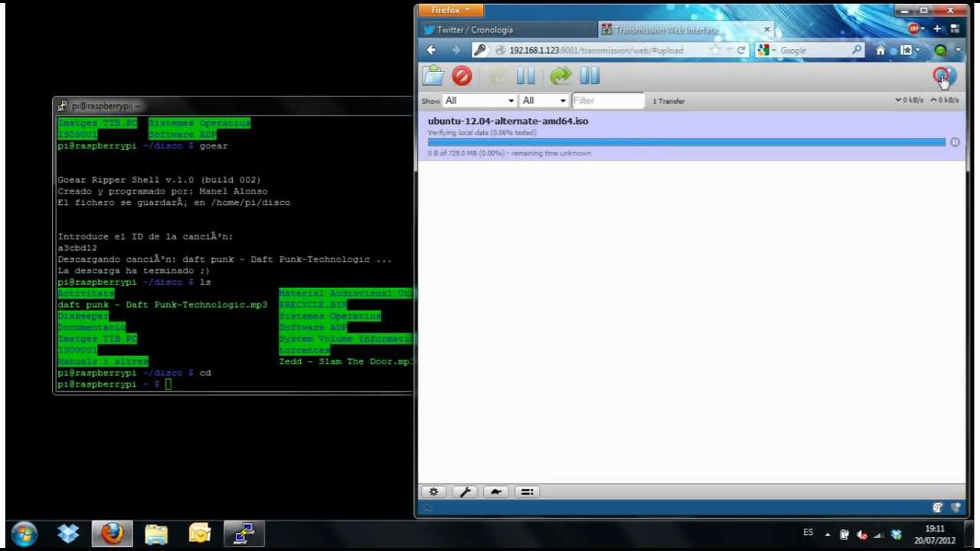Click the torrent Filter text field

608,100
